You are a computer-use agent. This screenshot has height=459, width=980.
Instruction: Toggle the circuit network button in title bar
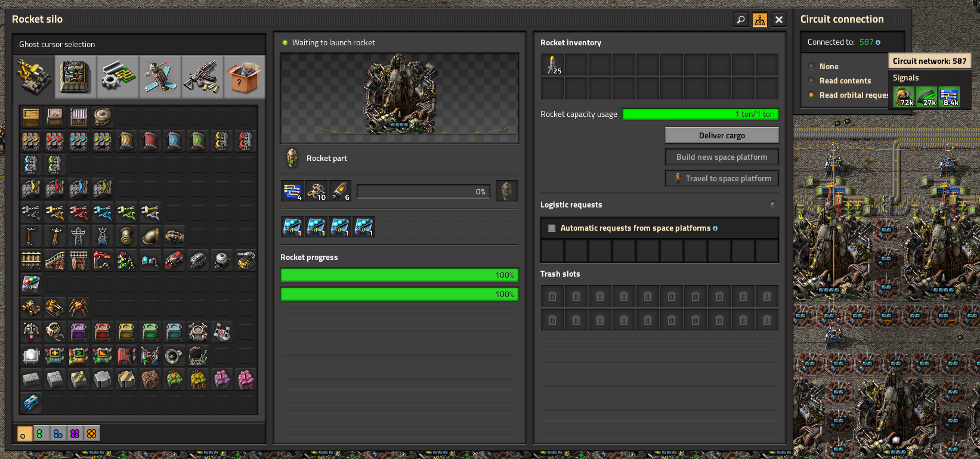coord(759,20)
